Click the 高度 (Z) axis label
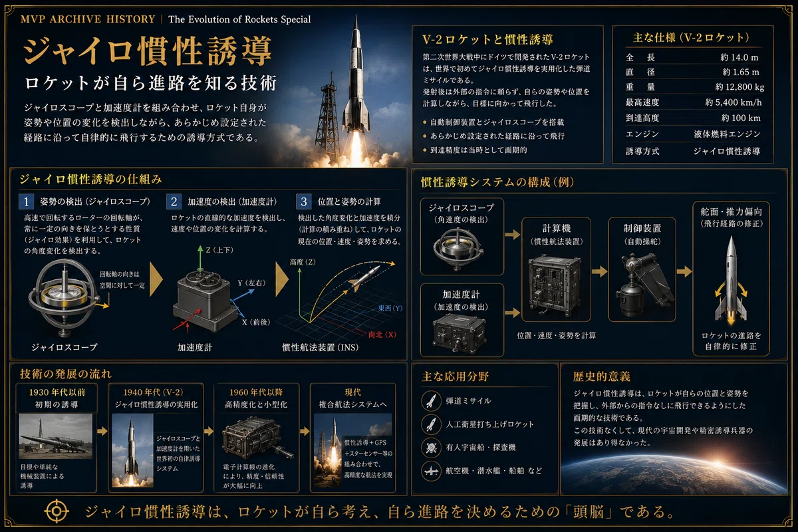The image size is (798, 532). [x=303, y=262]
